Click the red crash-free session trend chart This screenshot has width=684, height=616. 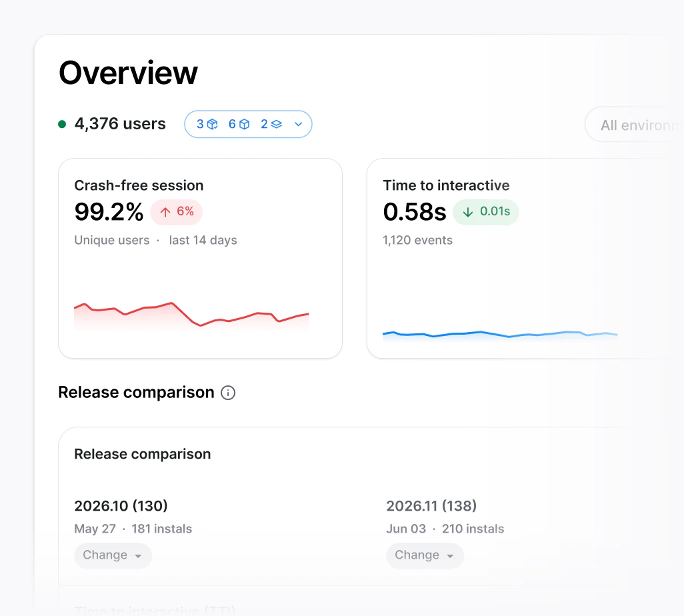tap(191, 315)
